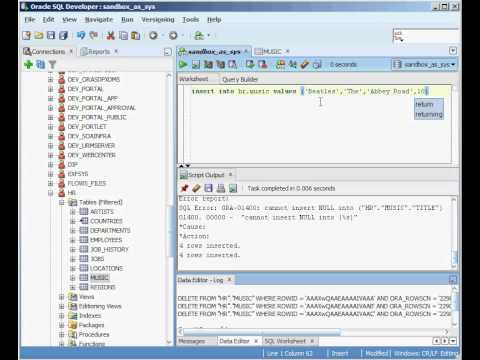Refresh the connections tree

click(x=40, y=64)
